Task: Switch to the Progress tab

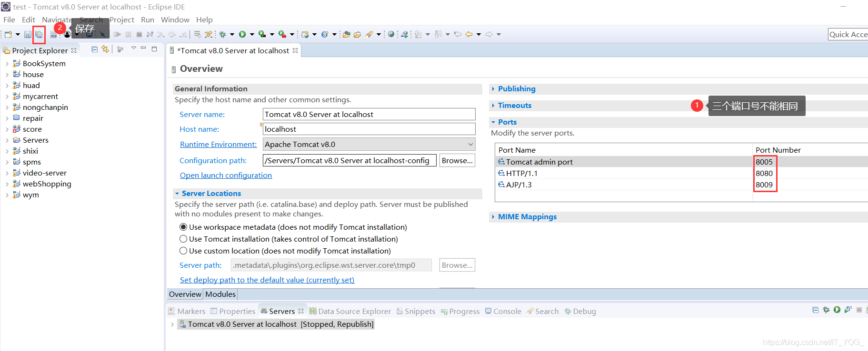Action: pos(460,311)
